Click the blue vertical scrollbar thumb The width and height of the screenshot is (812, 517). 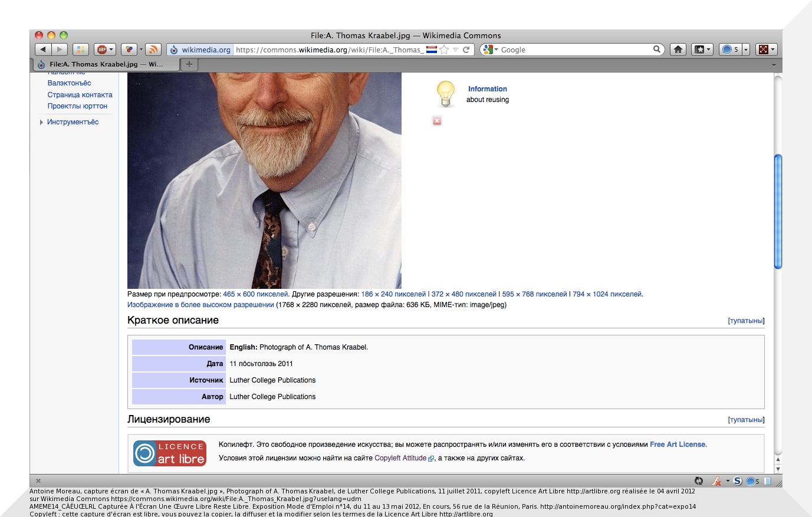[778, 211]
